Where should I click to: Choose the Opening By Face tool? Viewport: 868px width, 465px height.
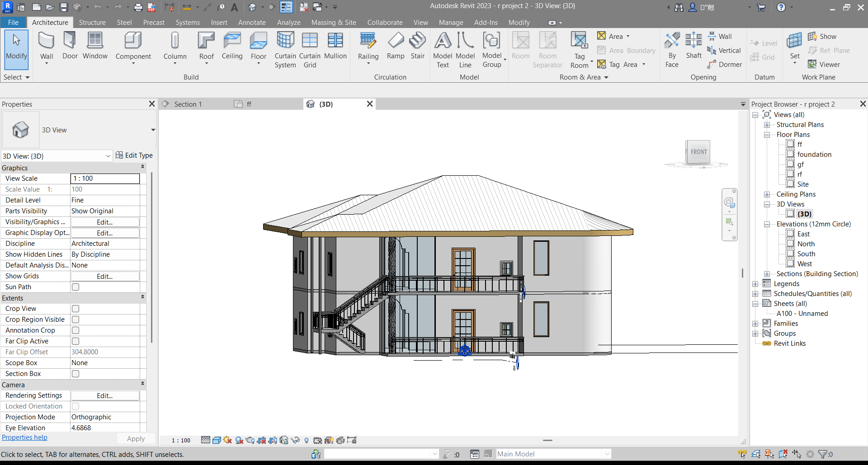click(x=672, y=50)
